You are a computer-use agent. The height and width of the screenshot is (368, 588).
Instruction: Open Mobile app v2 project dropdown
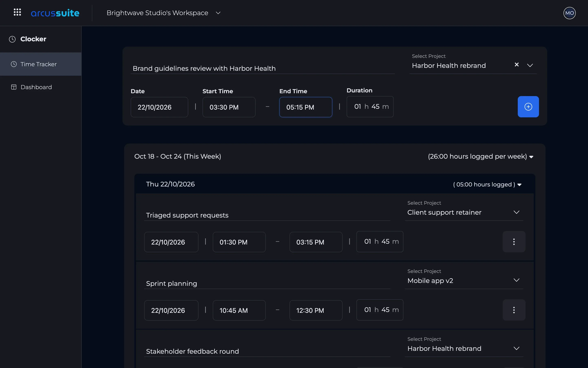click(516, 280)
